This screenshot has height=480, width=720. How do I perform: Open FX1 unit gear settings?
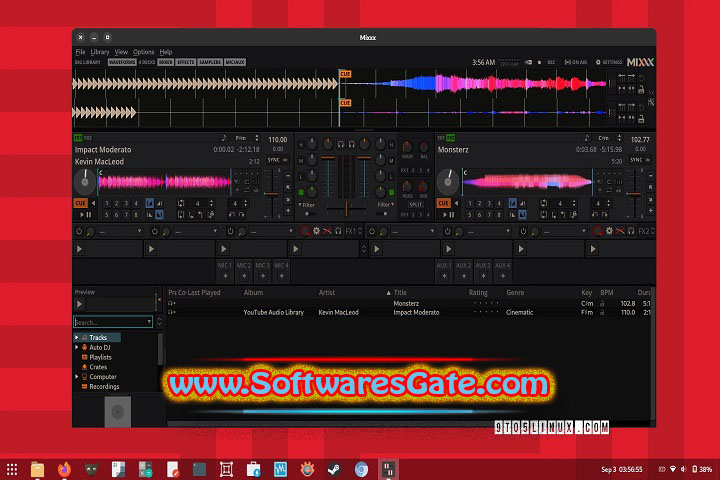316,231
